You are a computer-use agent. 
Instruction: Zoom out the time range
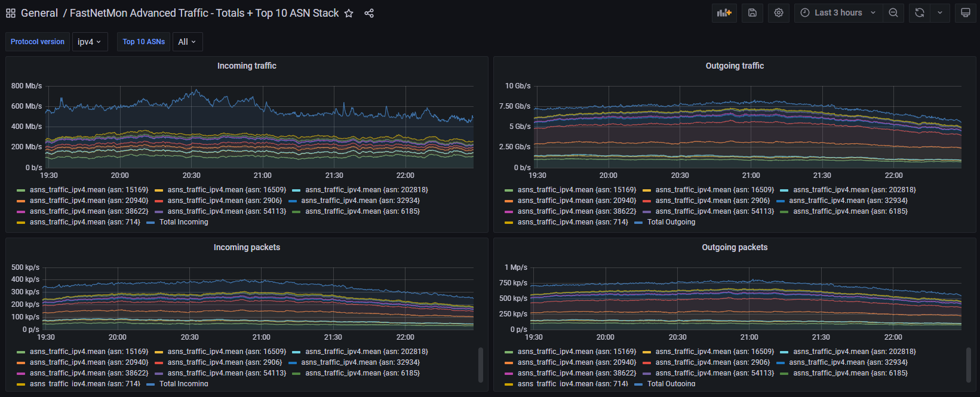(893, 13)
